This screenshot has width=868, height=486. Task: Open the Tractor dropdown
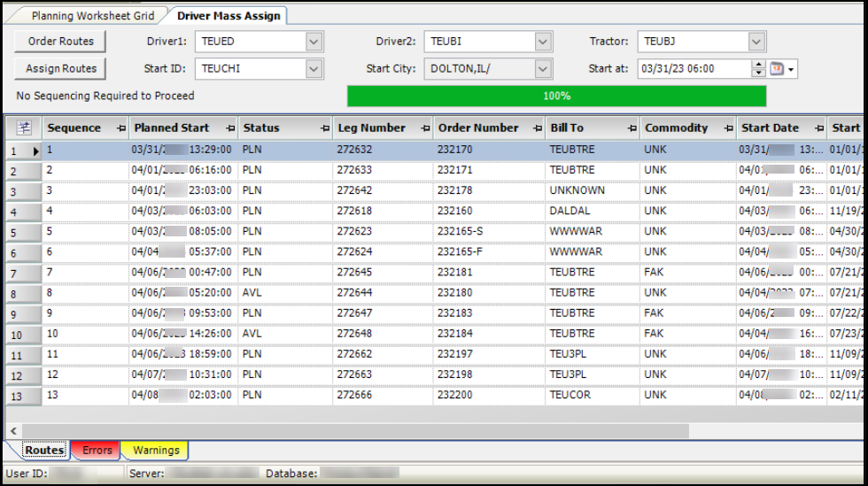coord(756,42)
